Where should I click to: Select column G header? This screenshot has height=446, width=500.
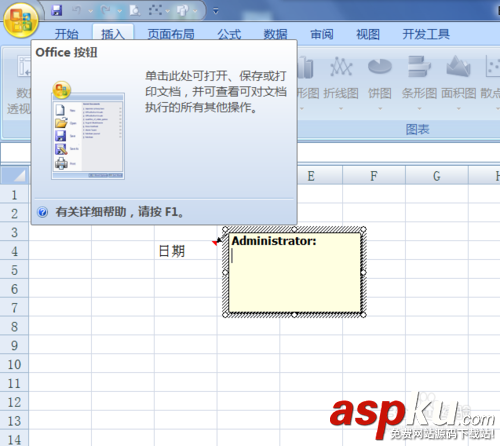tap(437, 176)
